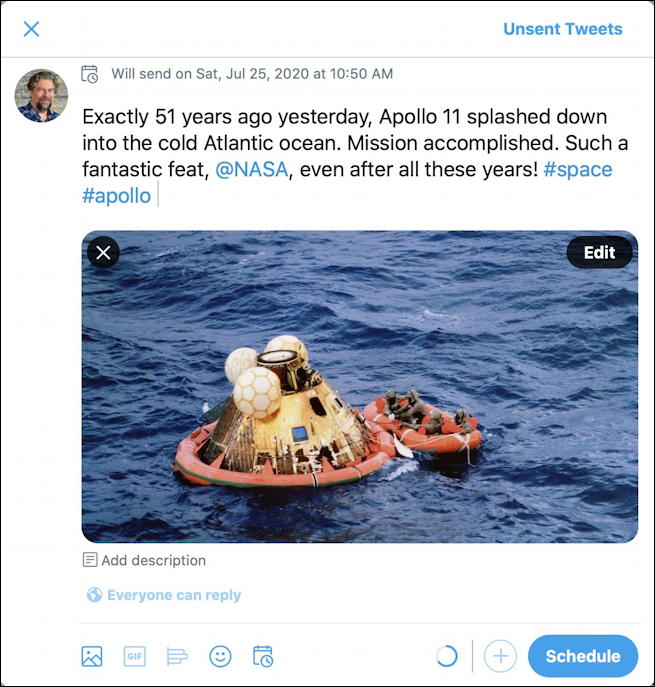
Task: Open Unsent Tweets link
Action: [562, 29]
